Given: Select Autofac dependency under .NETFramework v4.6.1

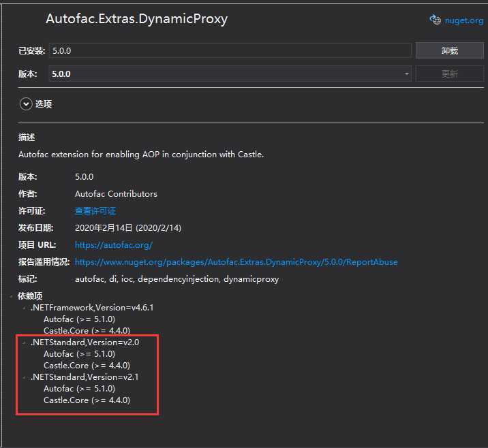Looking at the screenshot, I should click(x=79, y=319).
